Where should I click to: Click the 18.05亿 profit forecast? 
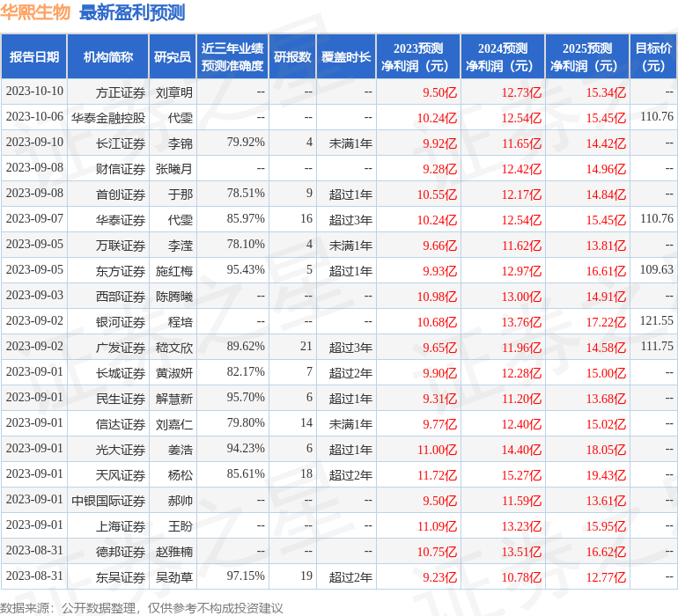(x=606, y=450)
